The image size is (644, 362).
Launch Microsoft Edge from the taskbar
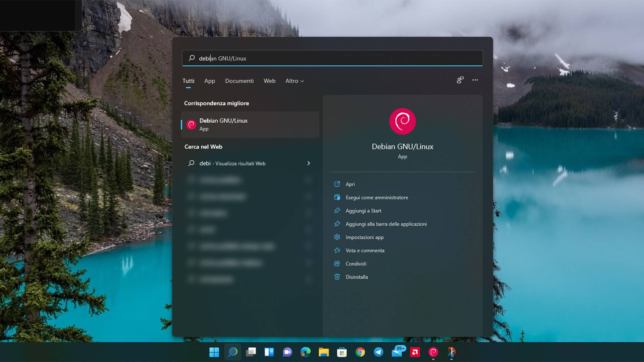tap(305, 352)
